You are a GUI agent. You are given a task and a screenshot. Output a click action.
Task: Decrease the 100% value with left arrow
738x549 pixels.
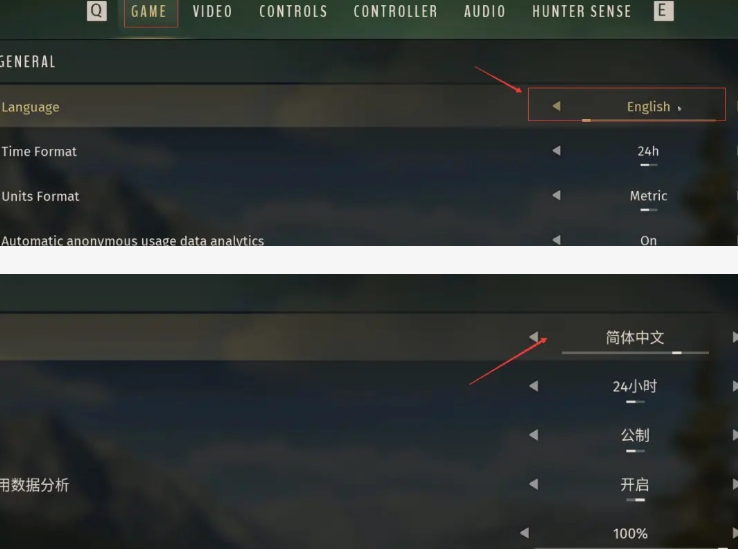[x=524, y=533]
